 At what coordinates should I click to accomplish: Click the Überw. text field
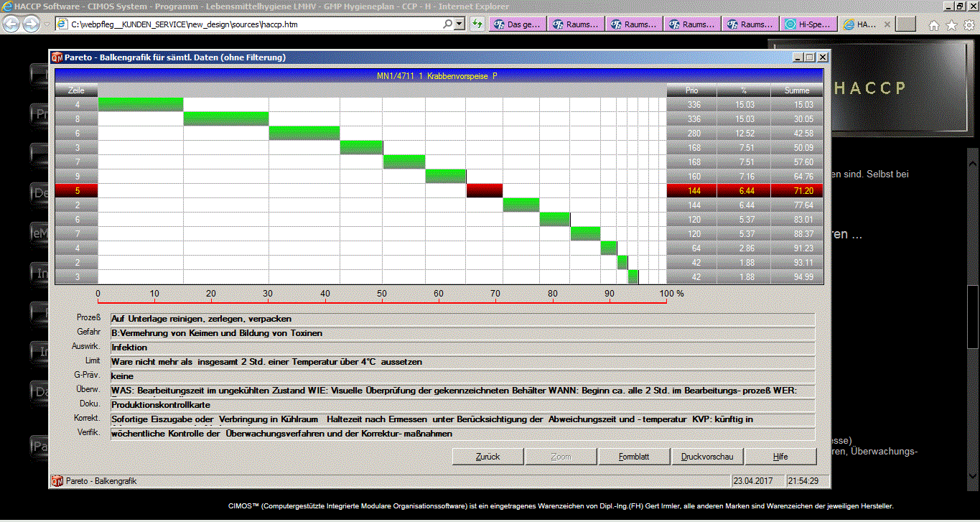pos(462,391)
